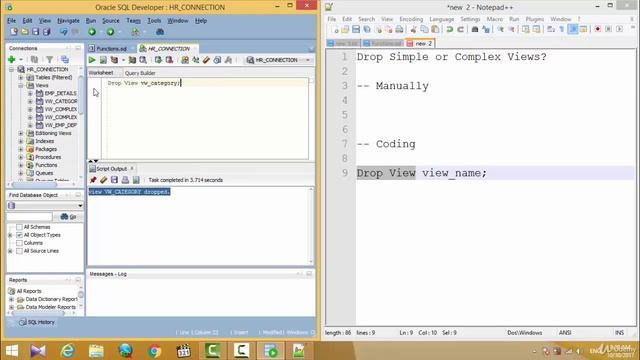The width and height of the screenshot is (640, 360).
Task: Click green plus New Connection icon
Action: point(11,60)
